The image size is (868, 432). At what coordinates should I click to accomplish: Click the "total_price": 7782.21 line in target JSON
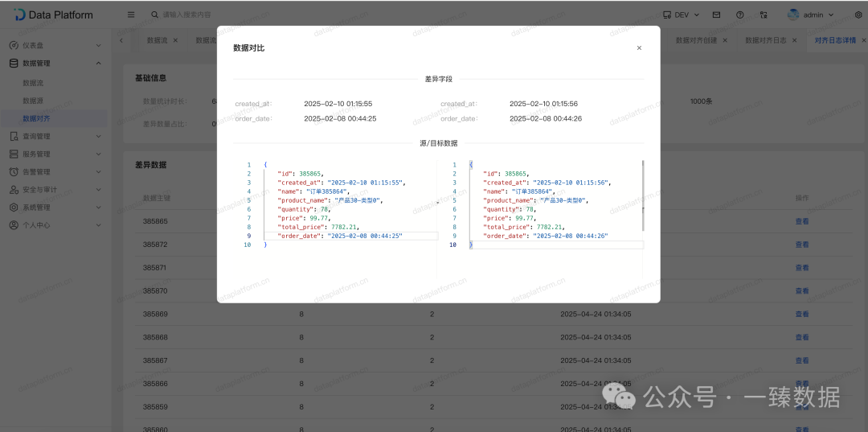click(x=524, y=227)
